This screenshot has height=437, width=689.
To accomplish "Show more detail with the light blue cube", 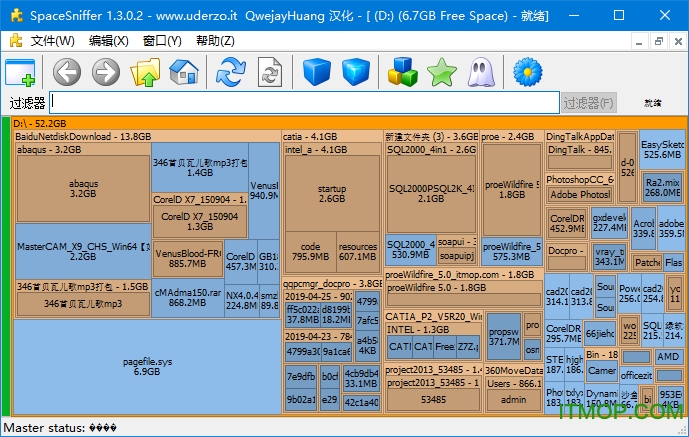I will pos(356,72).
